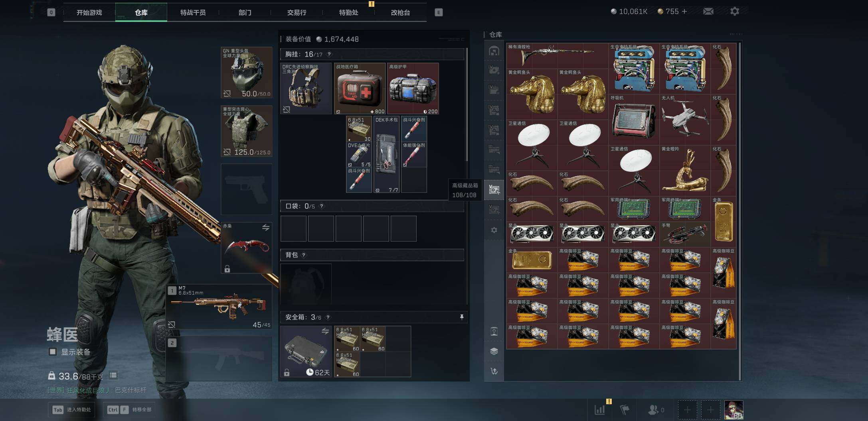Click the 进入特勤处 button

point(72,409)
